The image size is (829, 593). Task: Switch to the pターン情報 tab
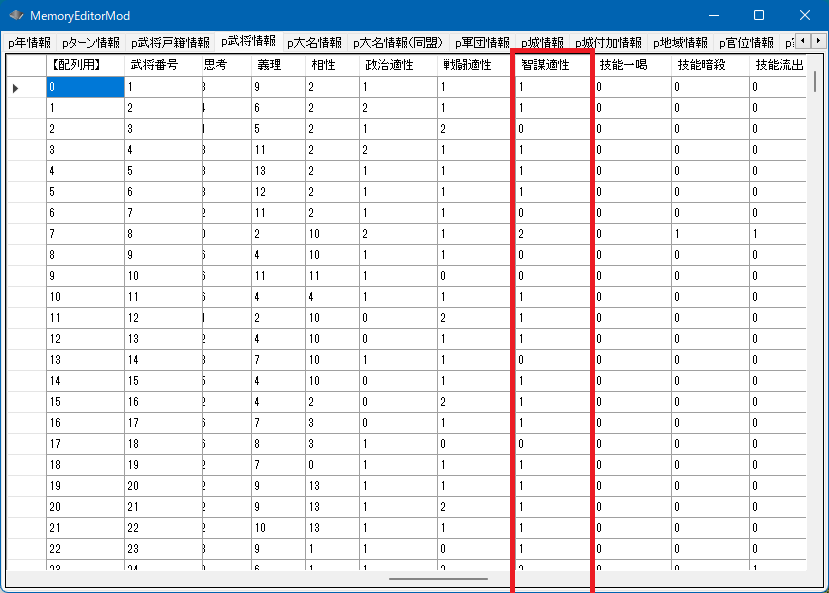pyautogui.click(x=90, y=43)
